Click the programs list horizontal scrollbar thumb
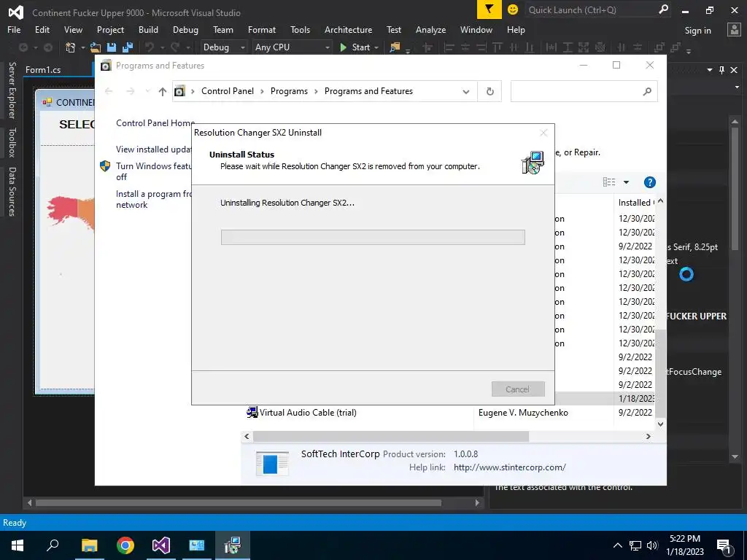Image resolution: width=747 pixels, height=560 pixels. 391,436
